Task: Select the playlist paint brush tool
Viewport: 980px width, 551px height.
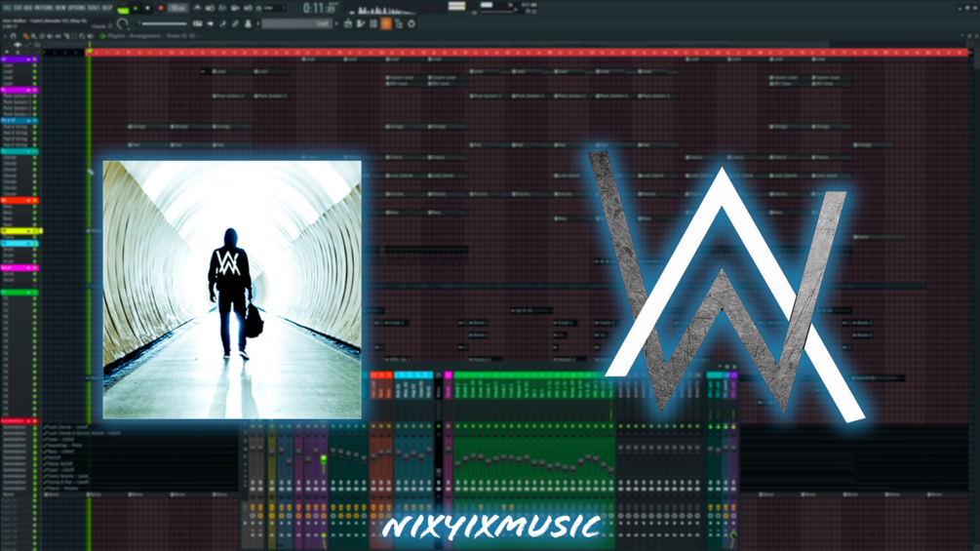Action: click(34, 36)
